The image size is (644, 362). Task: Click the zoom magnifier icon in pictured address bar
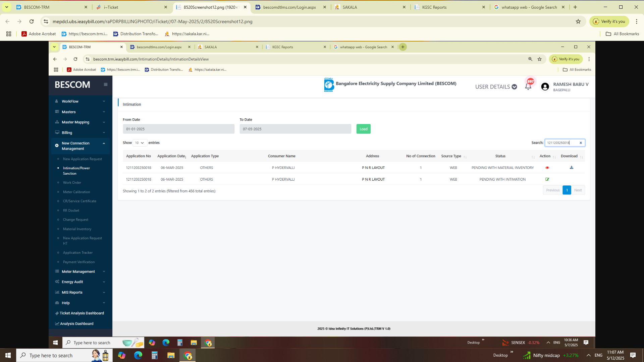(x=530, y=59)
